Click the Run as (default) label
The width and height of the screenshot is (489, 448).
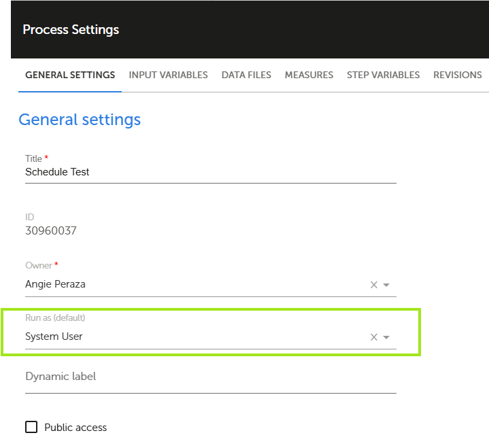(55, 317)
